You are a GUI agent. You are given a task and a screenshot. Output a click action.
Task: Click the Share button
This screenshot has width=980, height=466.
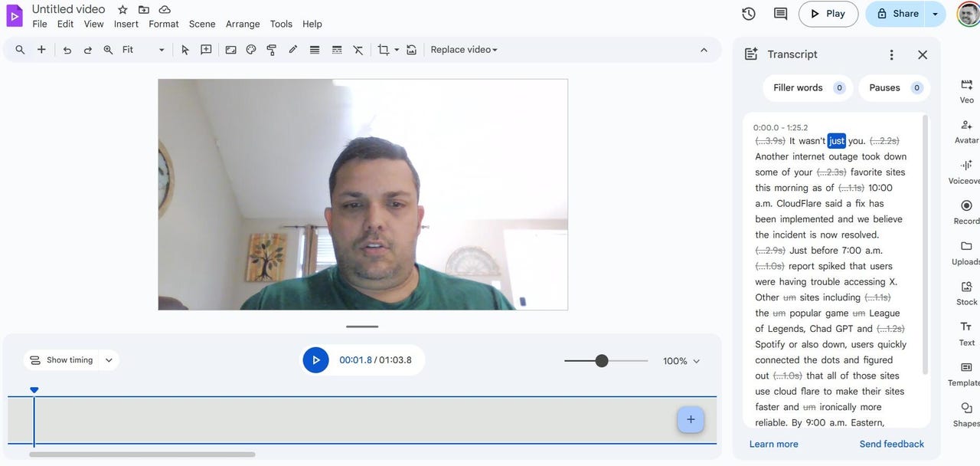pyautogui.click(x=897, y=14)
